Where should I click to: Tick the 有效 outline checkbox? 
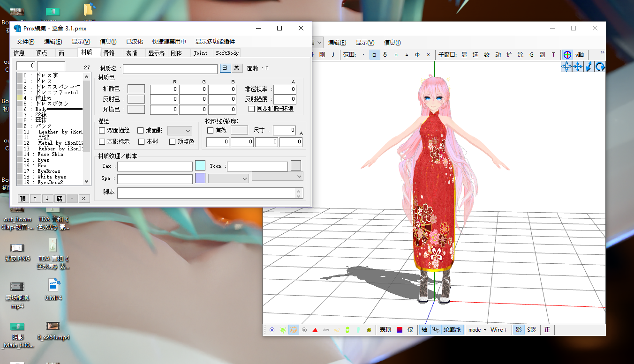210,130
